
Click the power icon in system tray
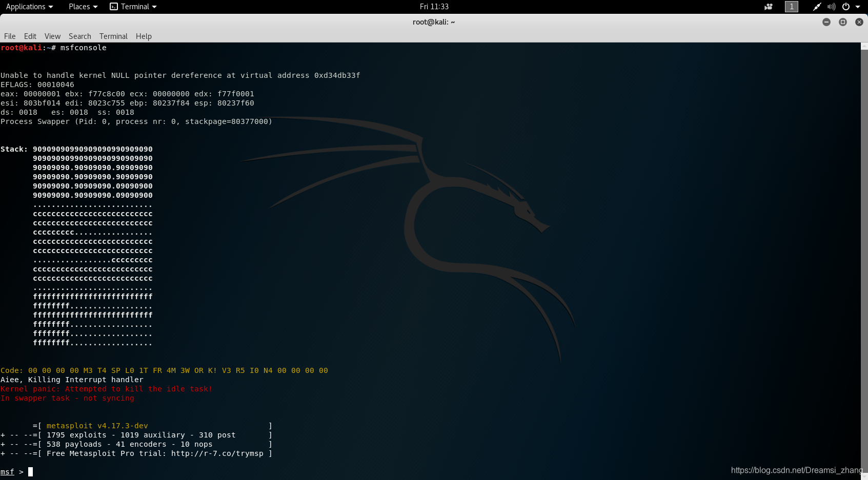coord(846,7)
